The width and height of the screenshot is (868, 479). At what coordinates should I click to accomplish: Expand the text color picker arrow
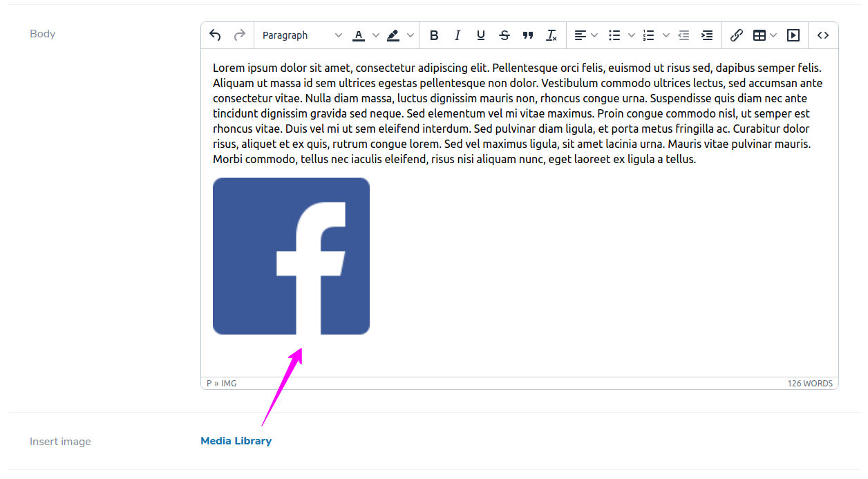(376, 35)
